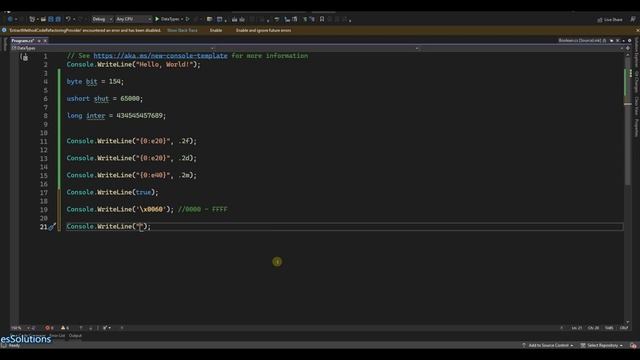Click the 'ushort shut = 65000;' line

point(105,99)
